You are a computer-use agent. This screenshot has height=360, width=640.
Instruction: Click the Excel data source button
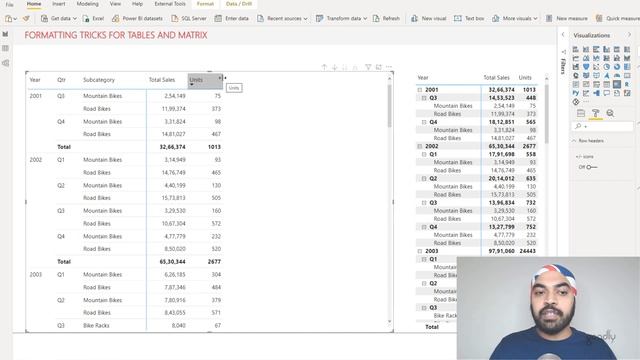(x=93, y=18)
